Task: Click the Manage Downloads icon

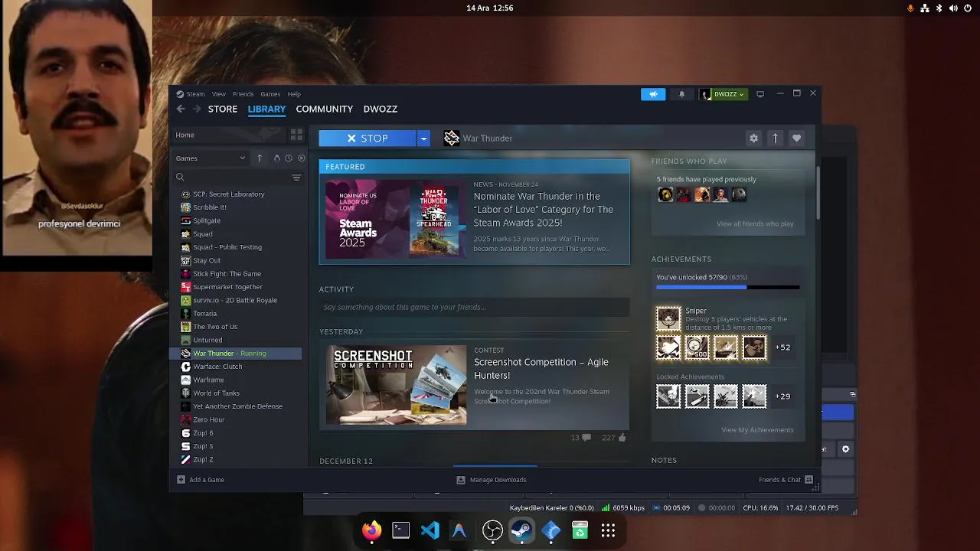Action: coord(461,480)
